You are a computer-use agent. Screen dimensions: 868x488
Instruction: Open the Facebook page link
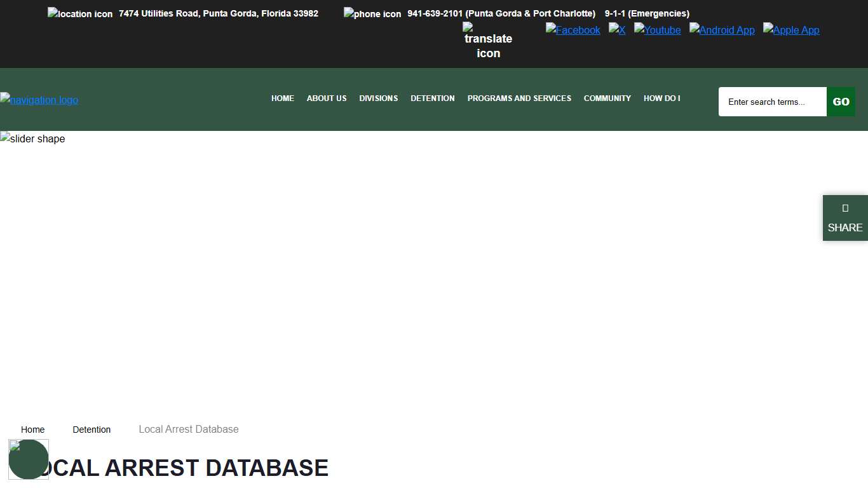click(x=573, y=30)
